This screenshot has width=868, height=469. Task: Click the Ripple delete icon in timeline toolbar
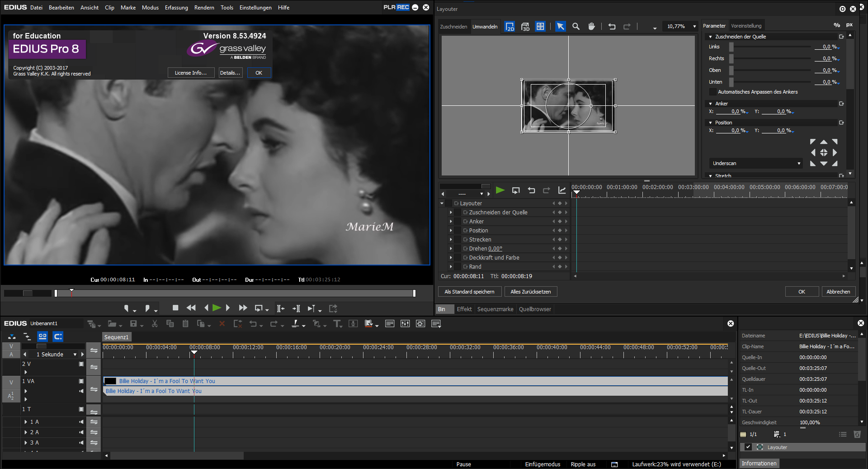(238, 323)
